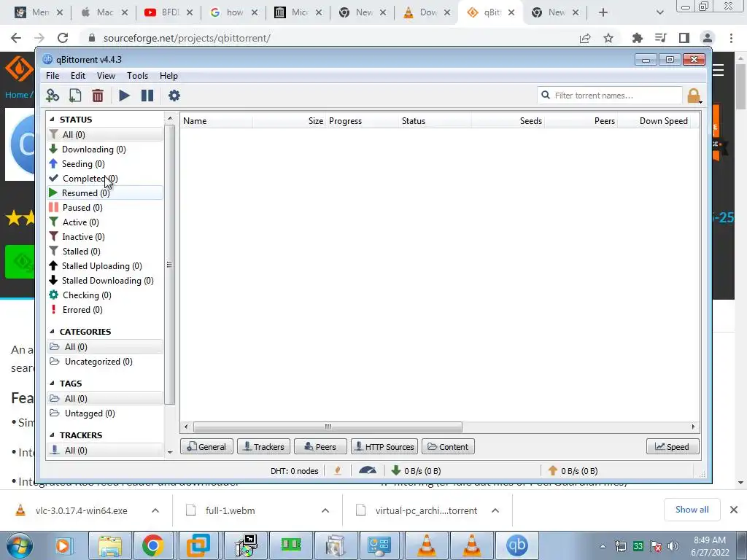Click the torrent list scroll right arrow
Viewport: 747px width, 560px height.
coord(693,427)
